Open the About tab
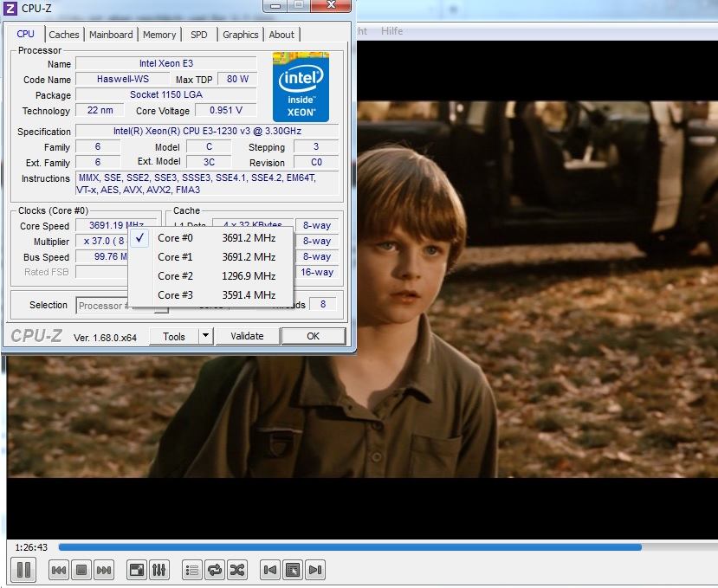The width and height of the screenshot is (718, 588). pyautogui.click(x=281, y=35)
